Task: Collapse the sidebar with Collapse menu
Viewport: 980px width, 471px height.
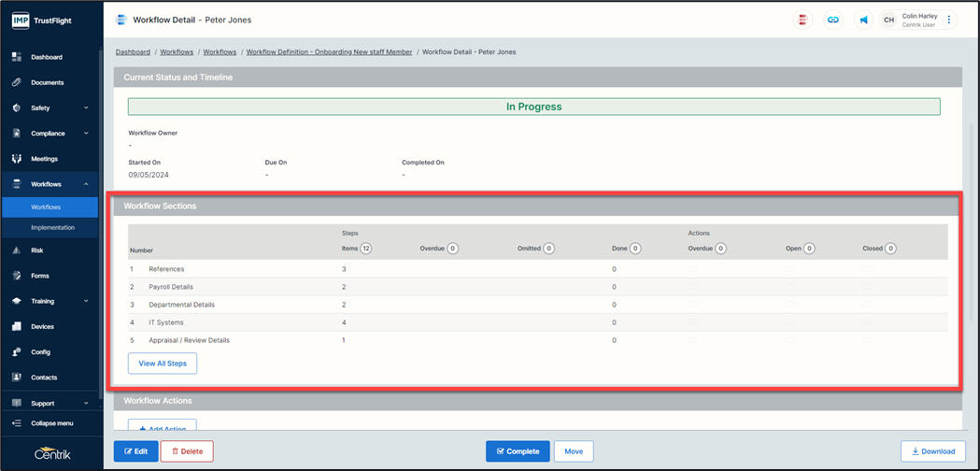Action: click(50, 423)
